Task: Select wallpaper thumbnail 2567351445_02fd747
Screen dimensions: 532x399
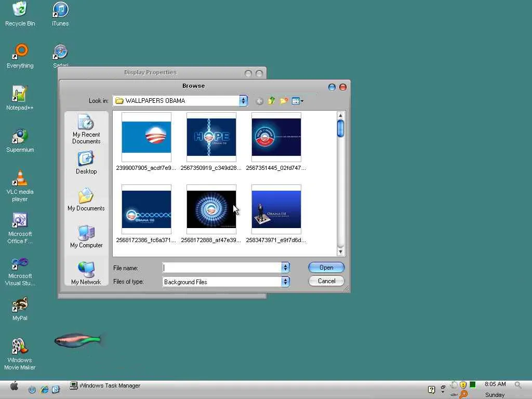Action: pyautogui.click(x=276, y=142)
